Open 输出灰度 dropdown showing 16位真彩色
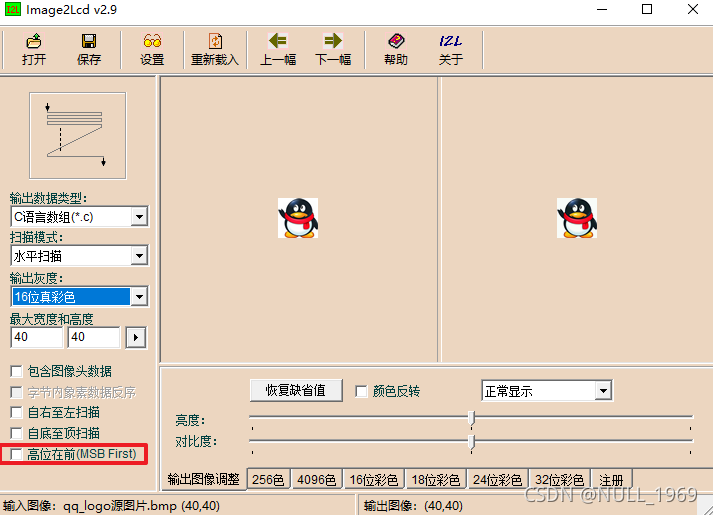713x515 pixels. (79, 297)
